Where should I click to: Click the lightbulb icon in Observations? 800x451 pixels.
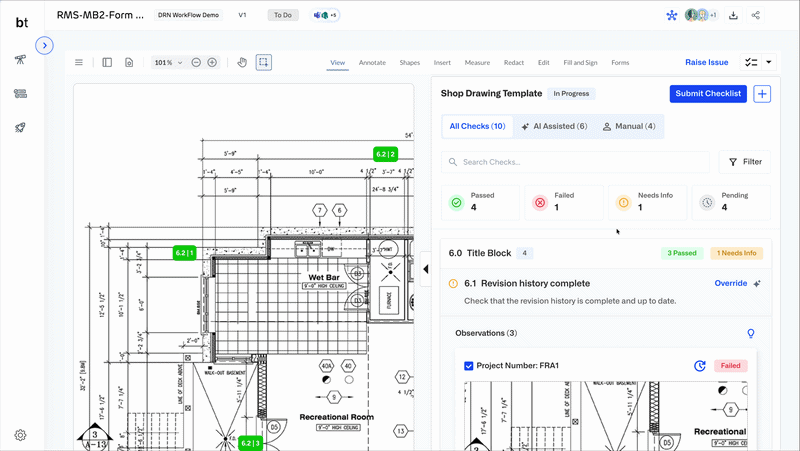tap(751, 333)
